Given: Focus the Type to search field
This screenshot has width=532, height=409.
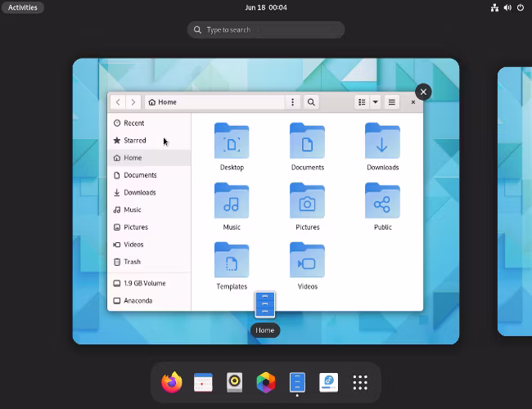Looking at the screenshot, I should tap(266, 29).
